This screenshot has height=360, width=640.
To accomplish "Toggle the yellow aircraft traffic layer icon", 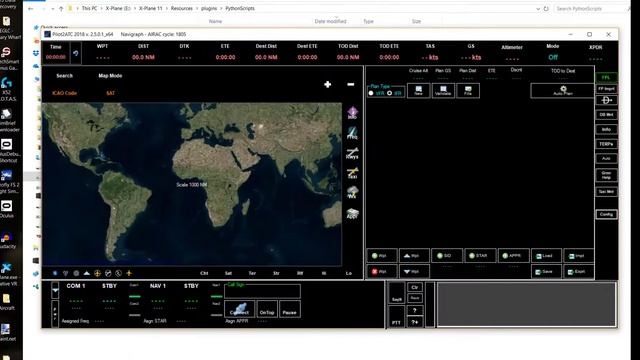I will pos(129,273).
